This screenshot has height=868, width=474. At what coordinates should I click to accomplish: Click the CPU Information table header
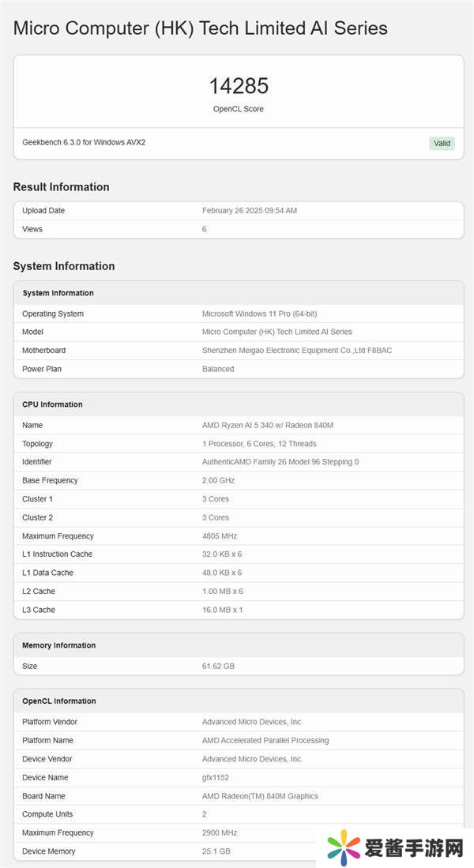pyautogui.click(x=52, y=404)
